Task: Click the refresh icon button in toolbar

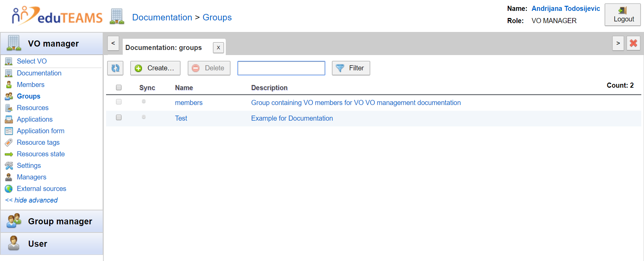Action: [115, 68]
